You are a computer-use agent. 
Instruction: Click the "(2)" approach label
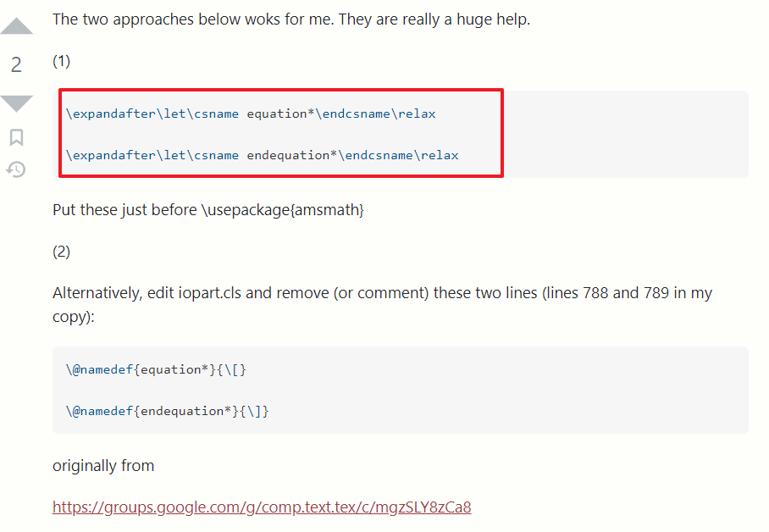tap(61, 252)
